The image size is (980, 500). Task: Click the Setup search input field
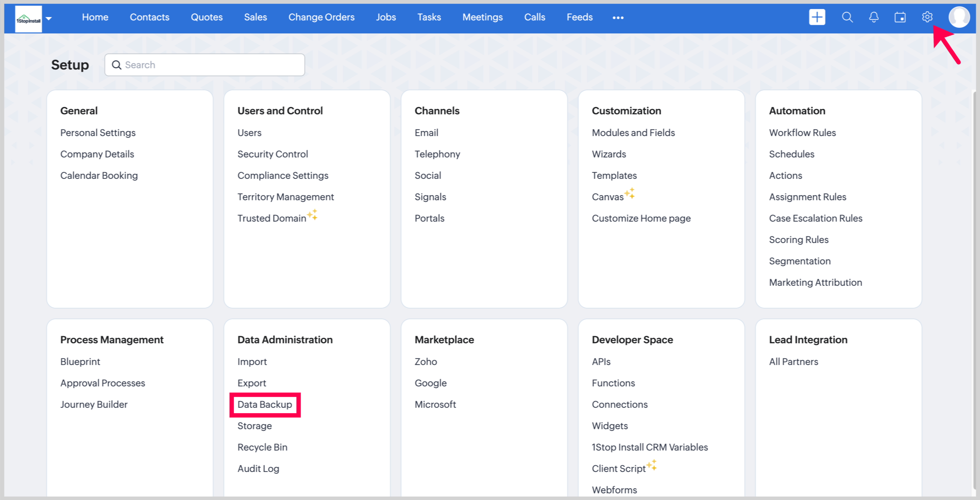213,65
